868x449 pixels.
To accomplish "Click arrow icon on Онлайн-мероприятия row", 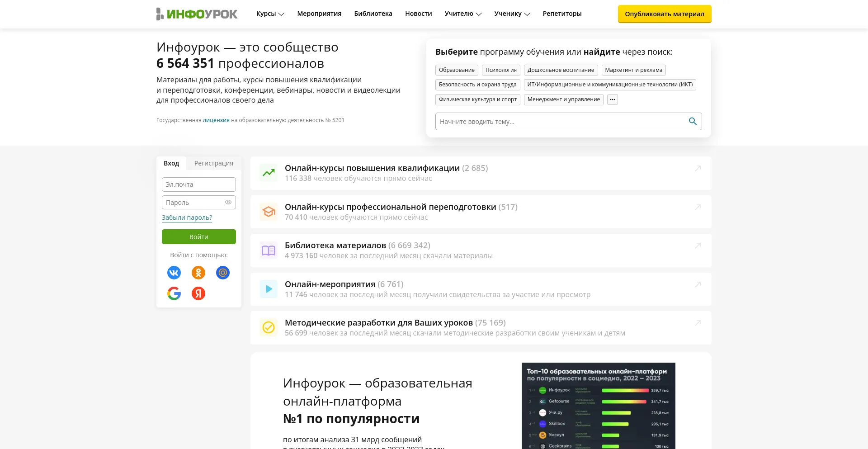I will coord(698,284).
